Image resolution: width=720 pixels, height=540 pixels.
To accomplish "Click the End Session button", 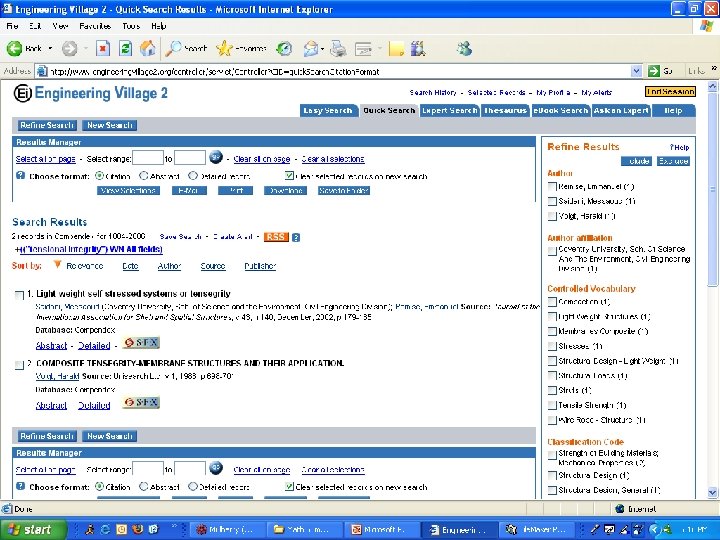I will pos(670,92).
